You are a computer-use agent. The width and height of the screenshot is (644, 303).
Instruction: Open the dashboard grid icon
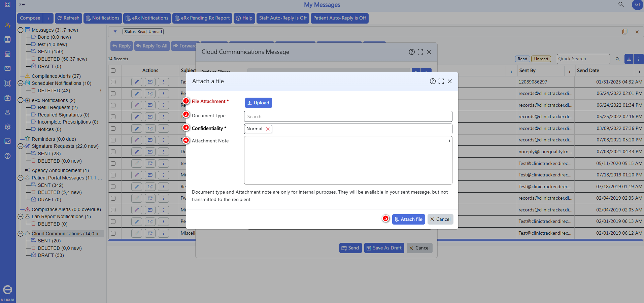[7, 4]
